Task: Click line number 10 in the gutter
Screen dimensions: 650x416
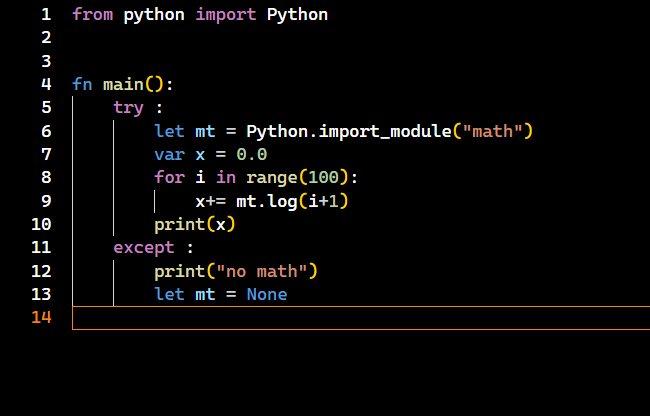Action: 41,225
